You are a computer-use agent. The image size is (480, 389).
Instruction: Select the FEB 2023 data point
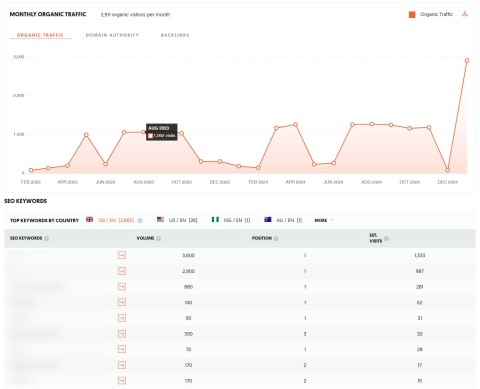pos(31,170)
